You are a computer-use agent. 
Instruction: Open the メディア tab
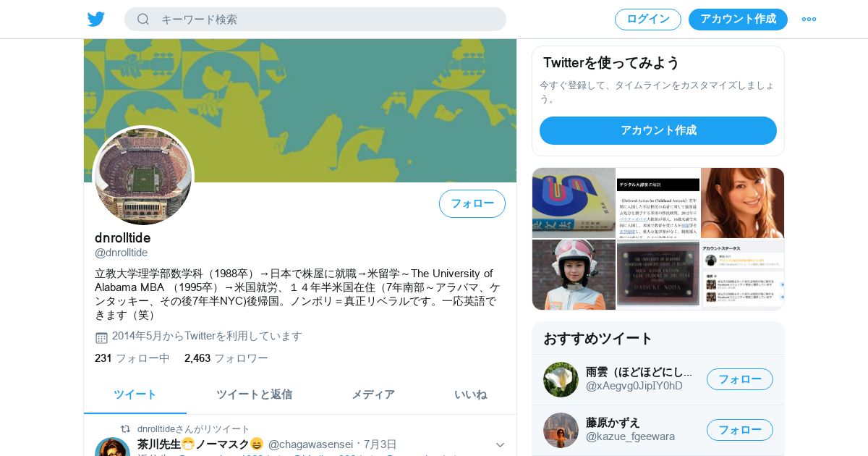tap(373, 394)
